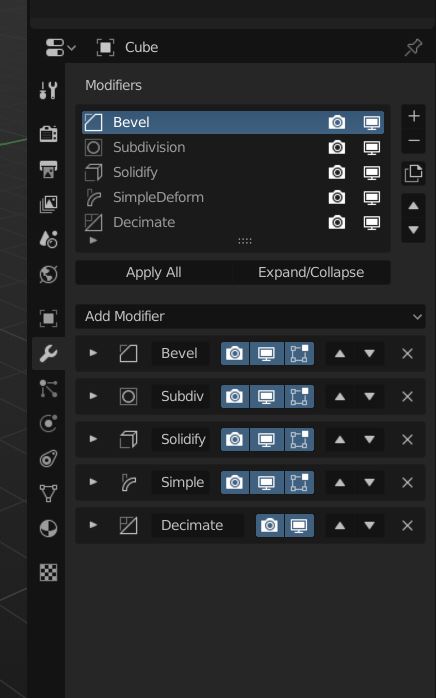436x698 pixels.
Task: Toggle render camera for Bevel list row
Action: [337, 122]
